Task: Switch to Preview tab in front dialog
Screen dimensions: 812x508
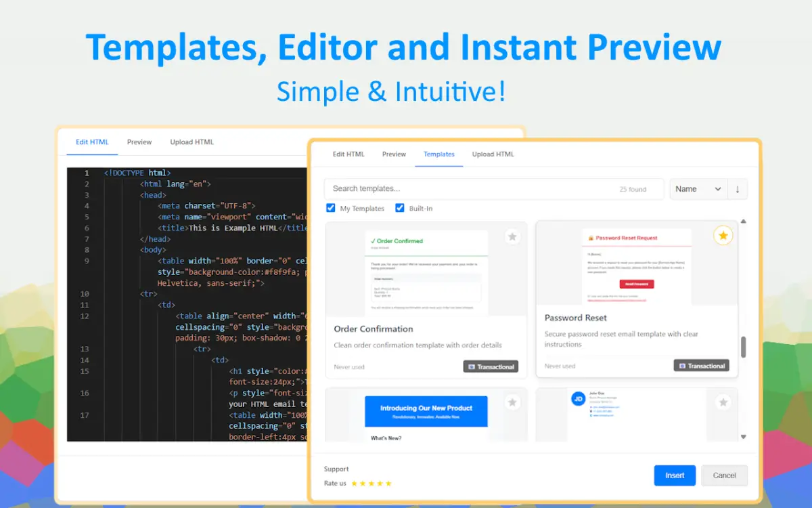Action: 394,154
